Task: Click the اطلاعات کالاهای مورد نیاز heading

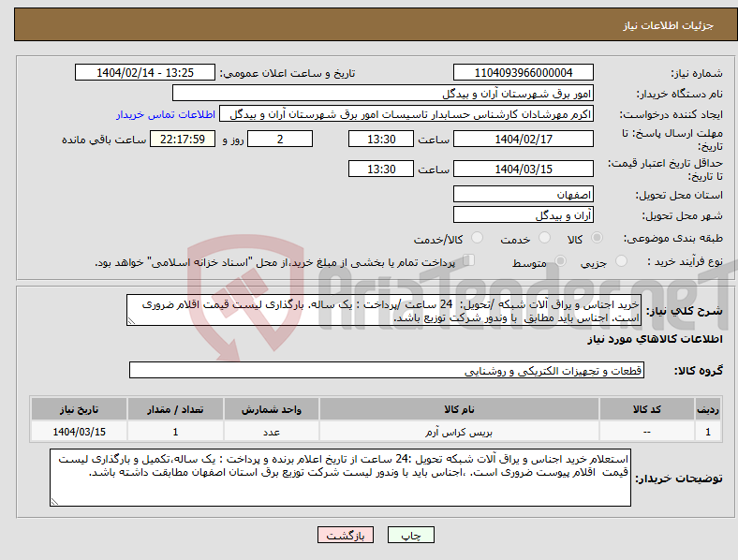Action: point(655,339)
